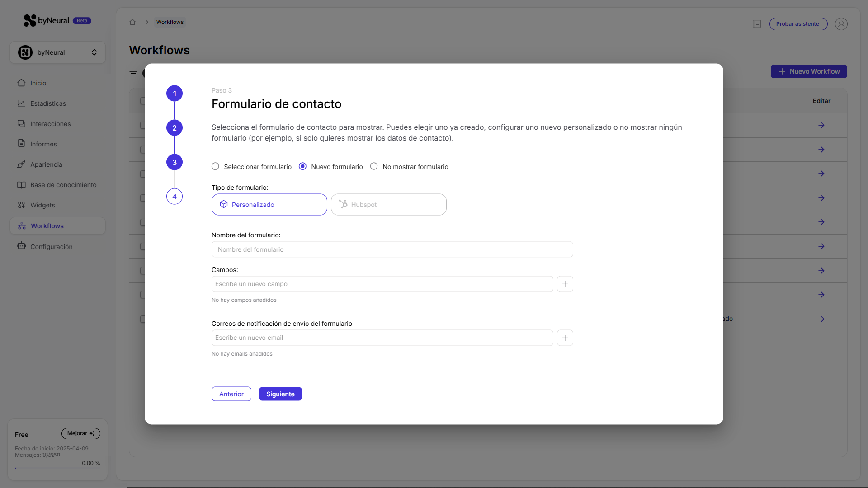Select Base de conocimiento in sidebar

pyautogui.click(x=21, y=185)
